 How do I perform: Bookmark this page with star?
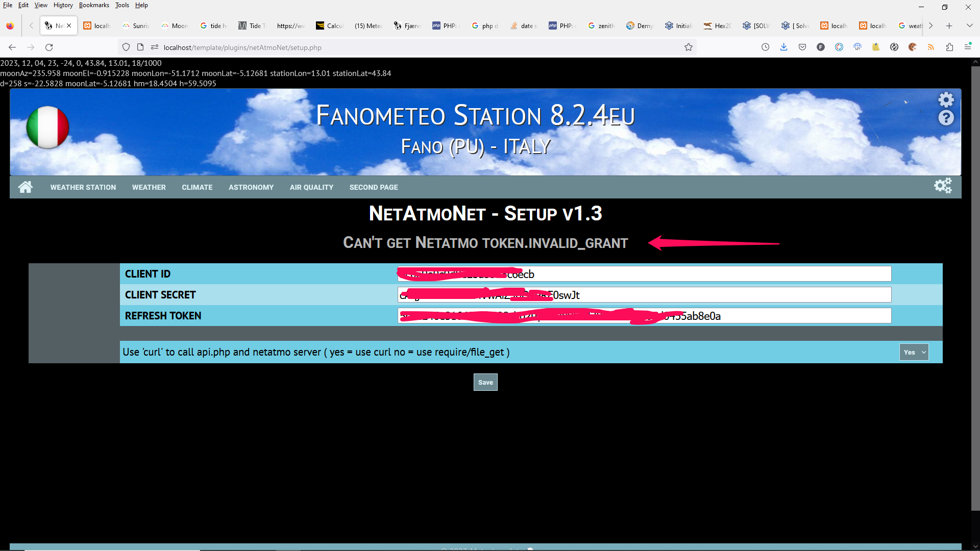[x=689, y=47]
